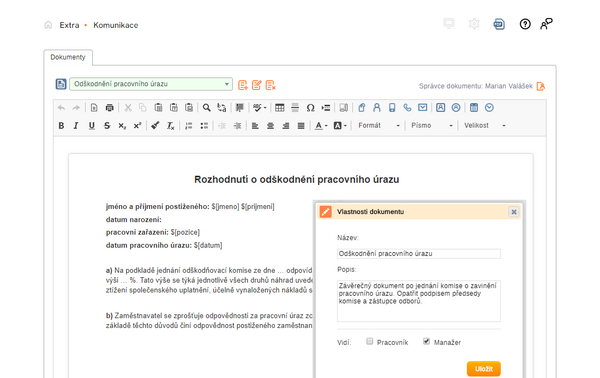This screenshot has width=600, height=378.
Task: Open Find with magnifier icon
Action: pos(207,108)
